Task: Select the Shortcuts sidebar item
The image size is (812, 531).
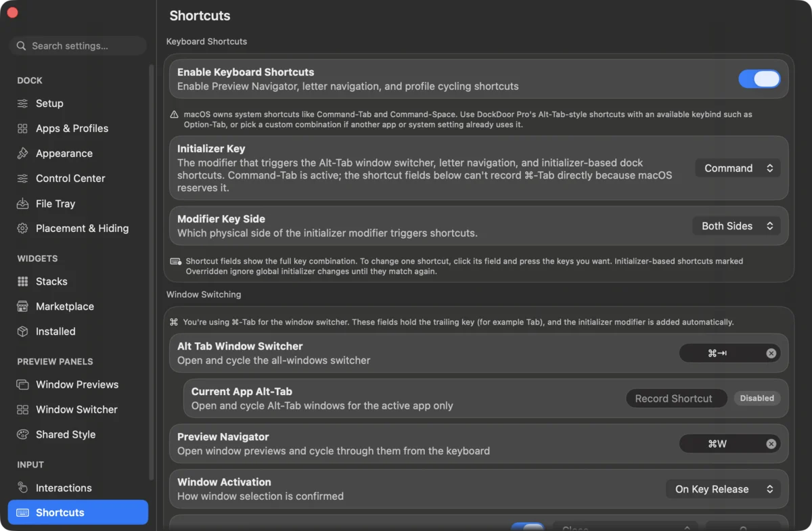Action: pyautogui.click(x=78, y=513)
